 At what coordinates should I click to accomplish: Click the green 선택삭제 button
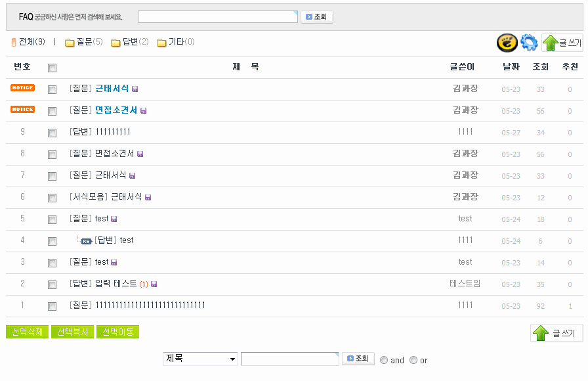[27, 332]
